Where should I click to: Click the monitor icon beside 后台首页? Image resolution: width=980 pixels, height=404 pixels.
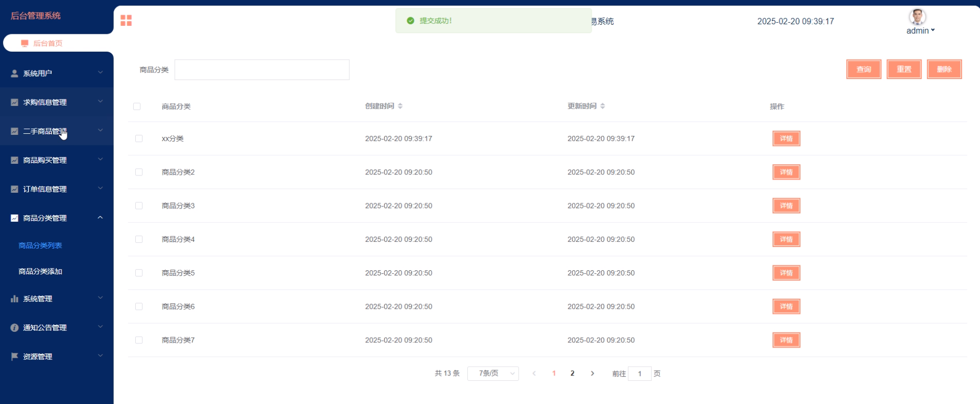[x=25, y=43]
